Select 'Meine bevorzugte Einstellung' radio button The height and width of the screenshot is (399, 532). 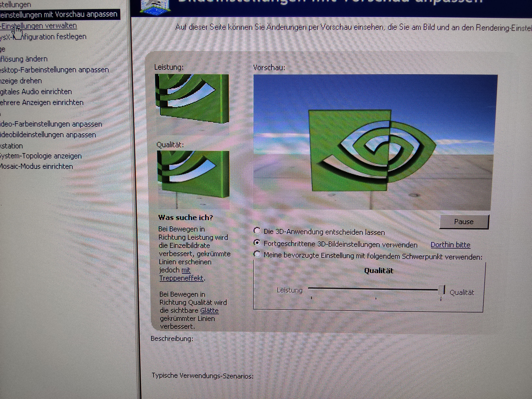click(257, 254)
